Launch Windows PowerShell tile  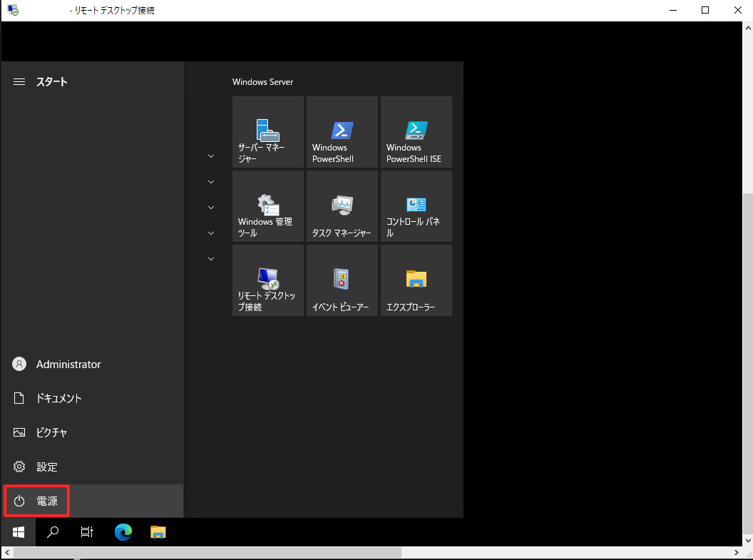tap(342, 132)
